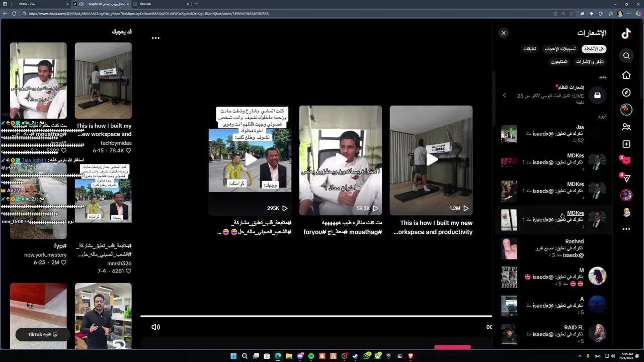Open the techbymidas author link
644x362 pixels.
coord(116,143)
